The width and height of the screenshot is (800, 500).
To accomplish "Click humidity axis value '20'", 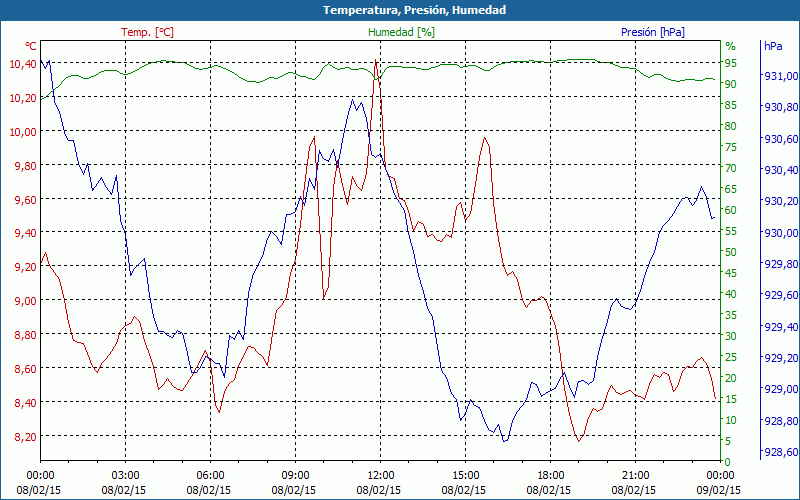I will point(731,378).
